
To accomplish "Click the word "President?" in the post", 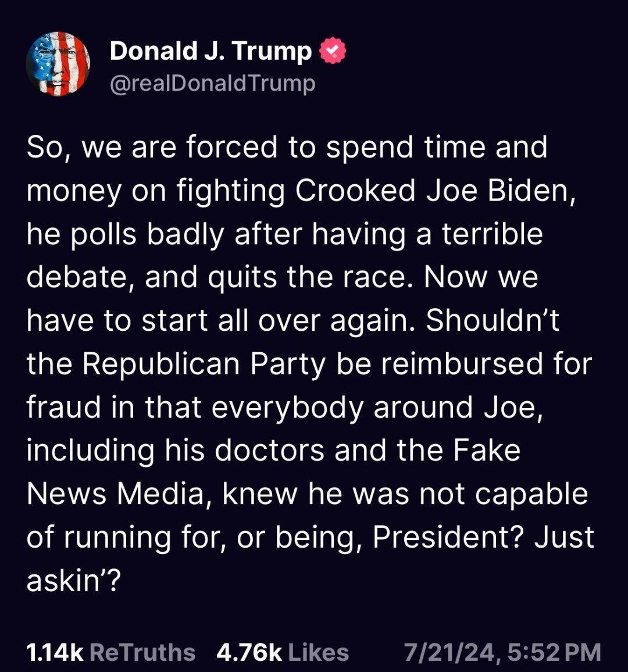I will point(448,538).
